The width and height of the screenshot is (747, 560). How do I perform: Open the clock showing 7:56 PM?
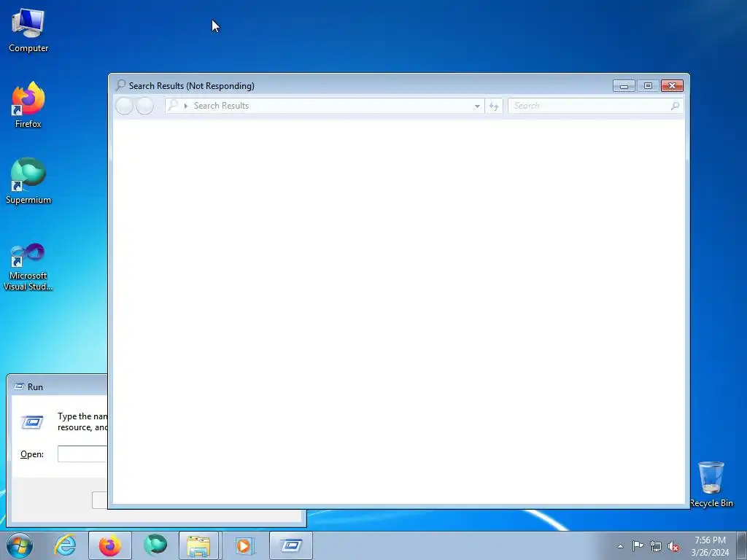pos(710,546)
